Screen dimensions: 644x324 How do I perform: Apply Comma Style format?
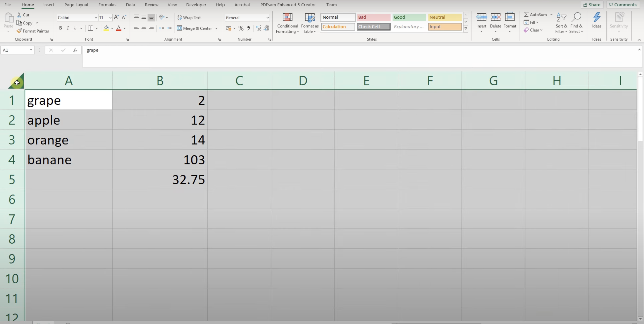(x=248, y=28)
